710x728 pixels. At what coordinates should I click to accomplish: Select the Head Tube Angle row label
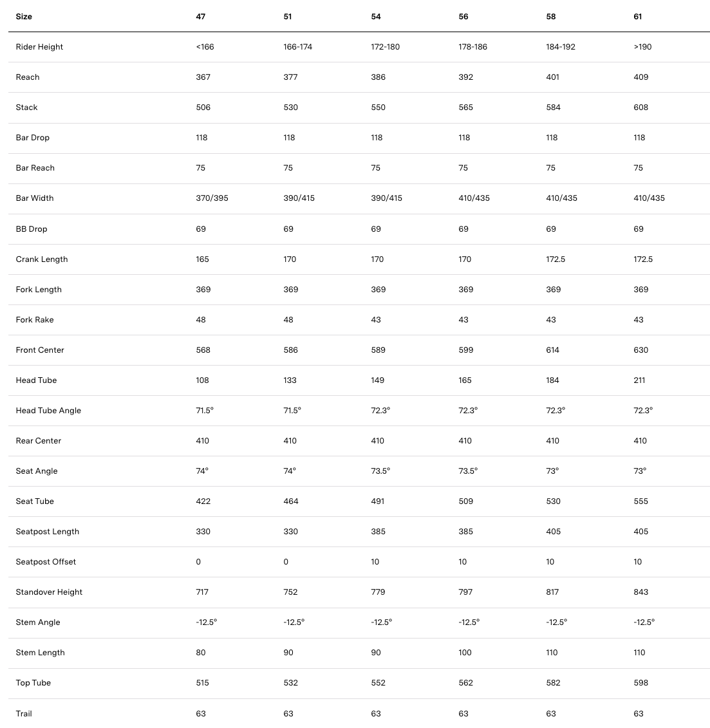48,411
